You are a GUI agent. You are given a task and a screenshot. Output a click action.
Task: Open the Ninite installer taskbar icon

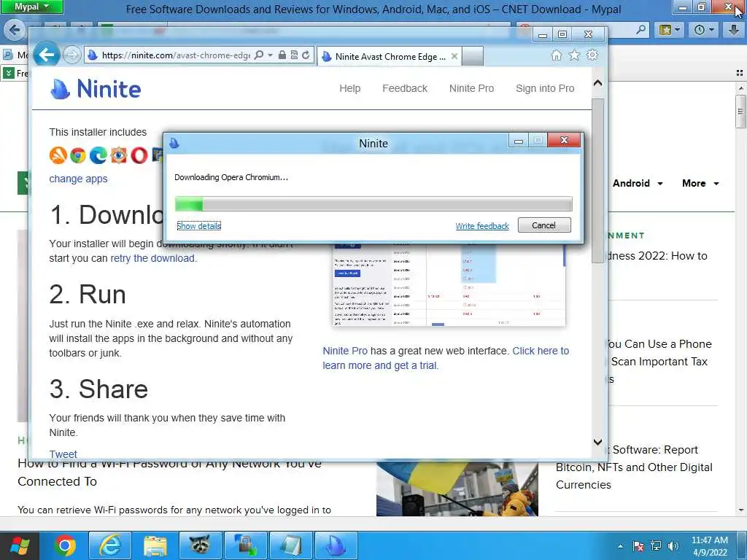pyautogui.click(x=336, y=545)
